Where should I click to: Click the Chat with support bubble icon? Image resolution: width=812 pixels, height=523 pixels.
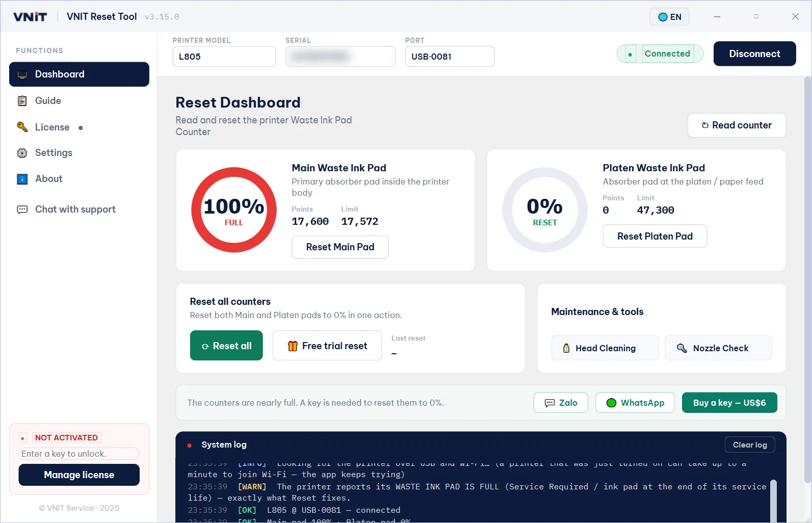click(x=22, y=210)
